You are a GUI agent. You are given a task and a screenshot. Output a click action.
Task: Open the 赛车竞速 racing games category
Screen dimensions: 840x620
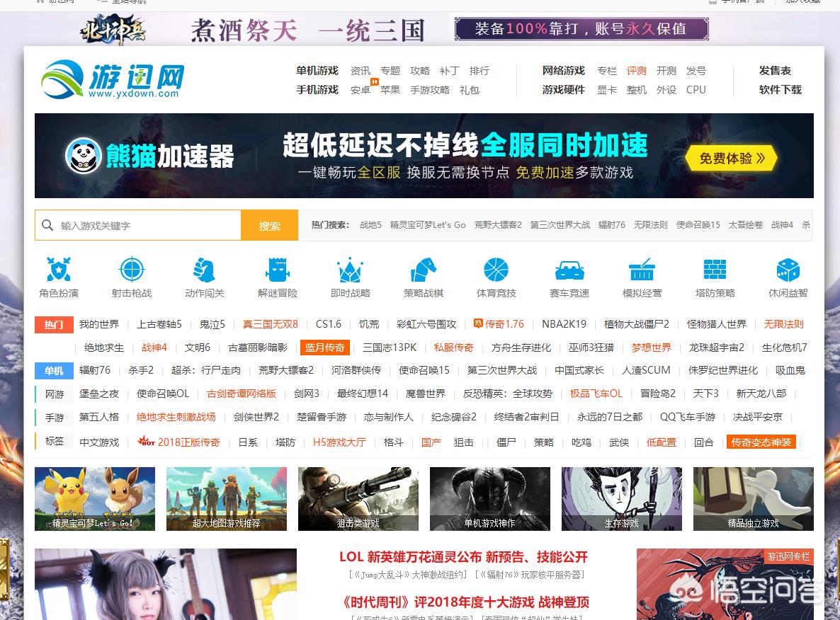pos(569,276)
